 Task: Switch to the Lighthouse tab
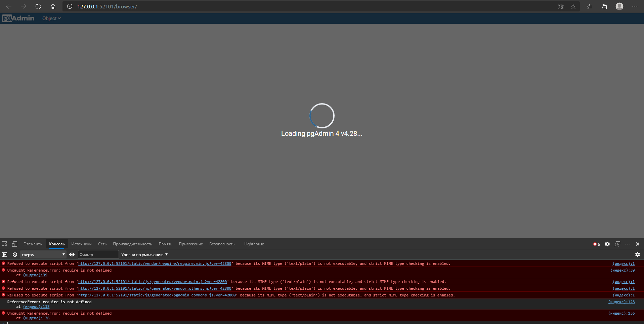pos(254,244)
